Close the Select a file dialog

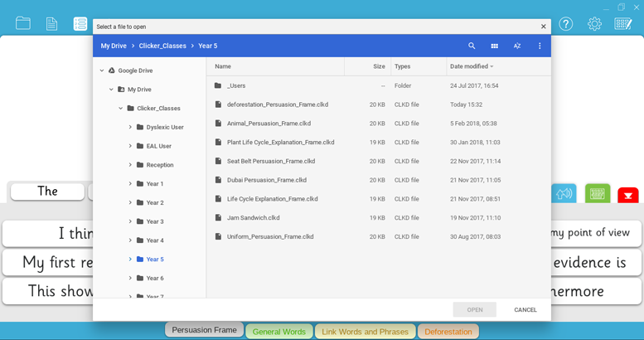(x=544, y=27)
